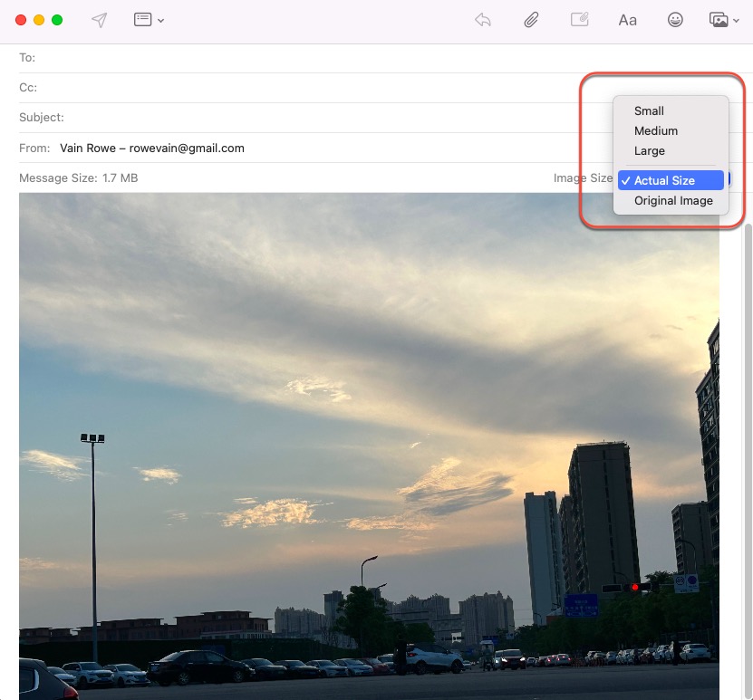Select Small image size
This screenshot has width=753, height=700.
point(649,110)
